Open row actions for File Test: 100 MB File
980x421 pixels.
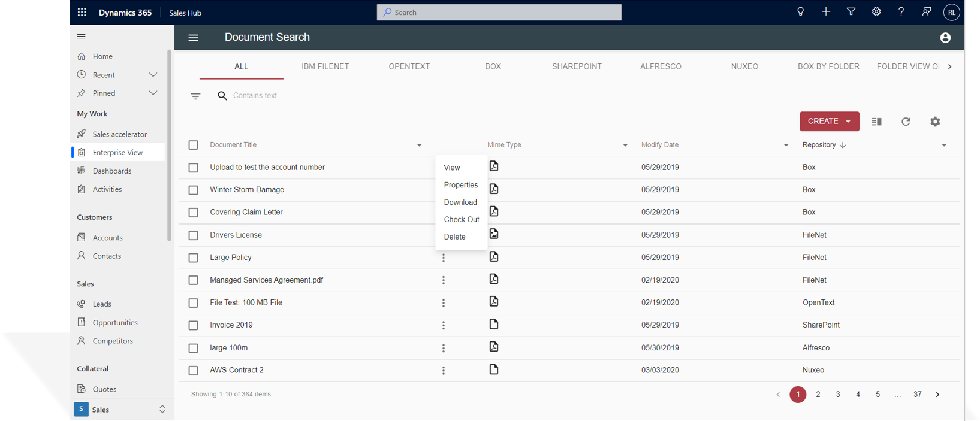(x=444, y=303)
